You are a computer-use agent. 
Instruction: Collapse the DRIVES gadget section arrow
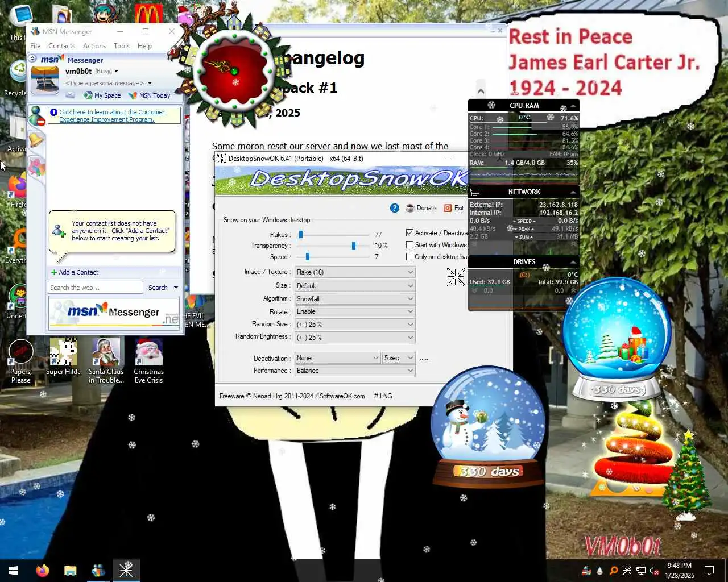(573, 262)
